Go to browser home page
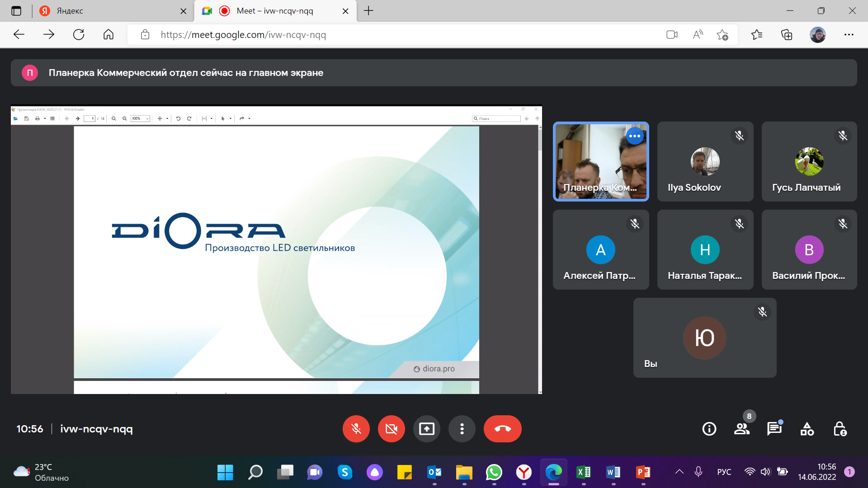Screen dimensions: 868x488 point(108,34)
